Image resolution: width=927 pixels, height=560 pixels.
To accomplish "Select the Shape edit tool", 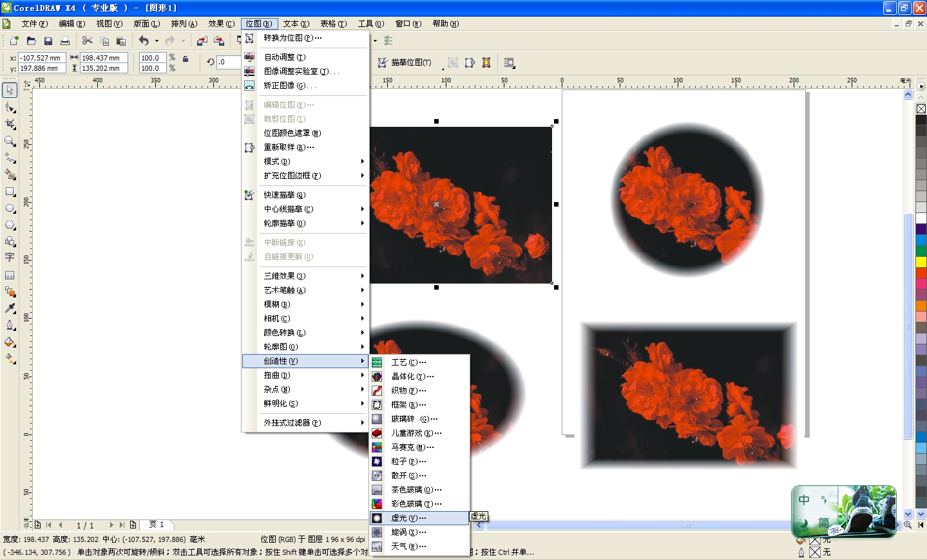I will point(10,107).
